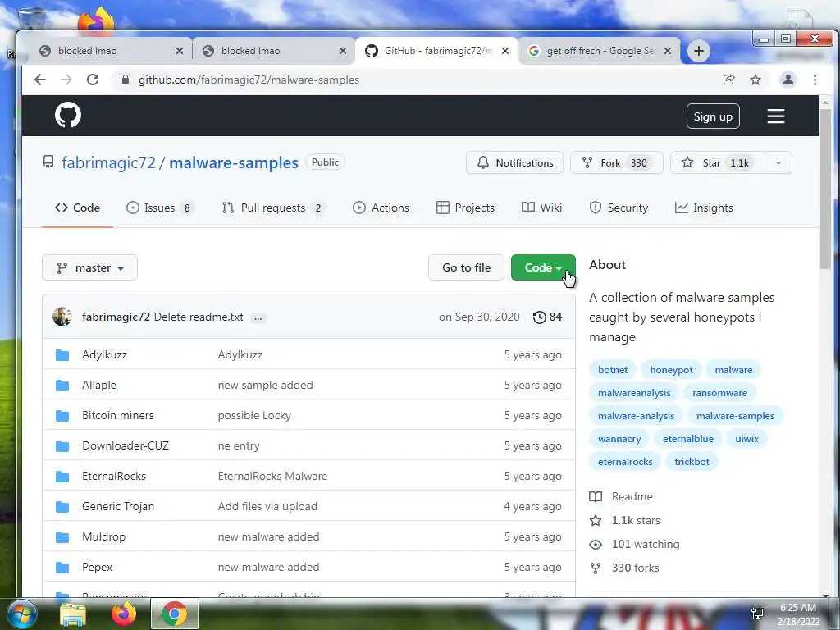Click the Allaple folder icon
The image size is (840, 630).
coord(62,386)
